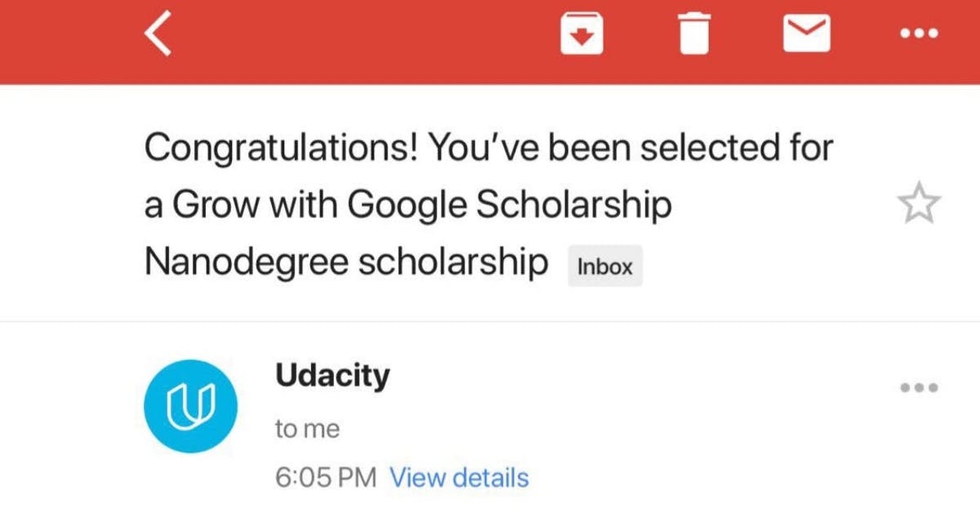Click the Inbox label chip

coord(605,265)
